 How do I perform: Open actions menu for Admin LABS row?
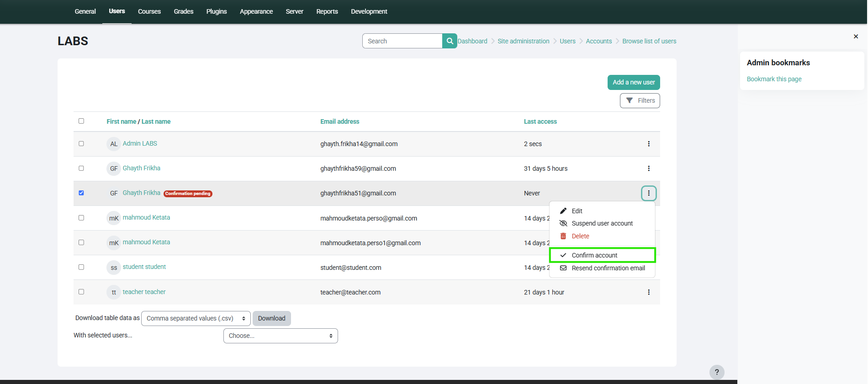pyautogui.click(x=648, y=144)
